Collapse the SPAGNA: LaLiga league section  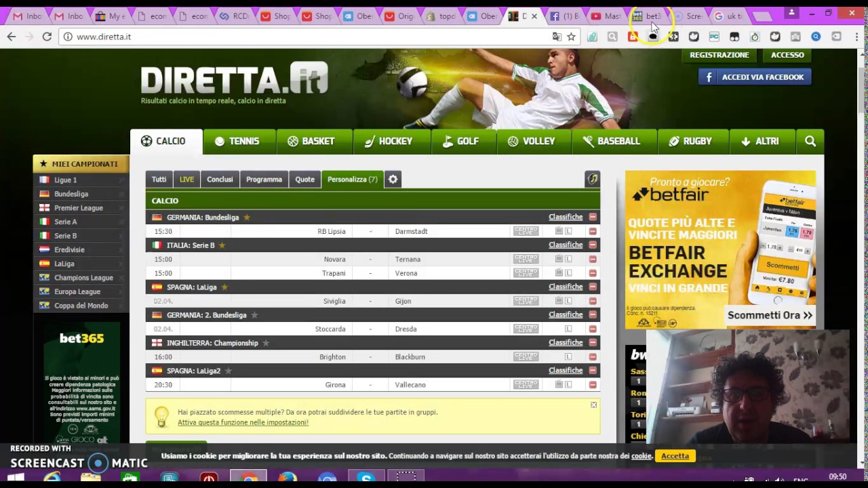pyautogui.click(x=593, y=287)
